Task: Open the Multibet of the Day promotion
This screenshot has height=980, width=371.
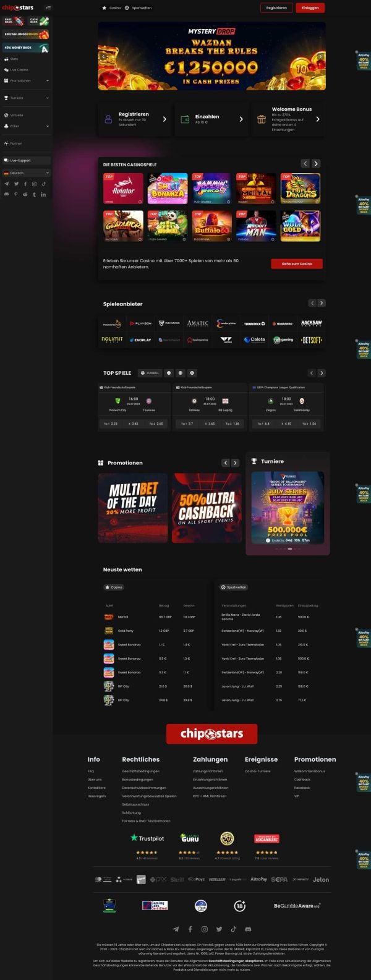Action: coord(133,508)
